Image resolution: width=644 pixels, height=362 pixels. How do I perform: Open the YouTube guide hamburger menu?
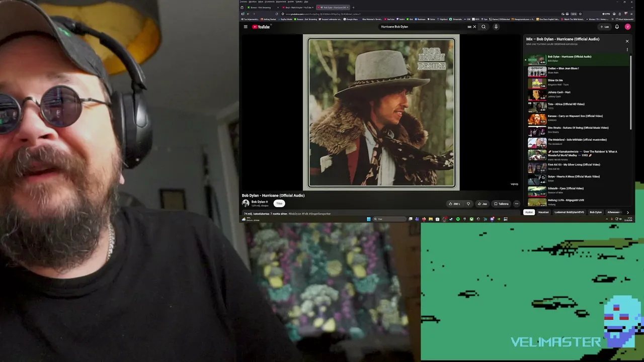[x=246, y=27]
